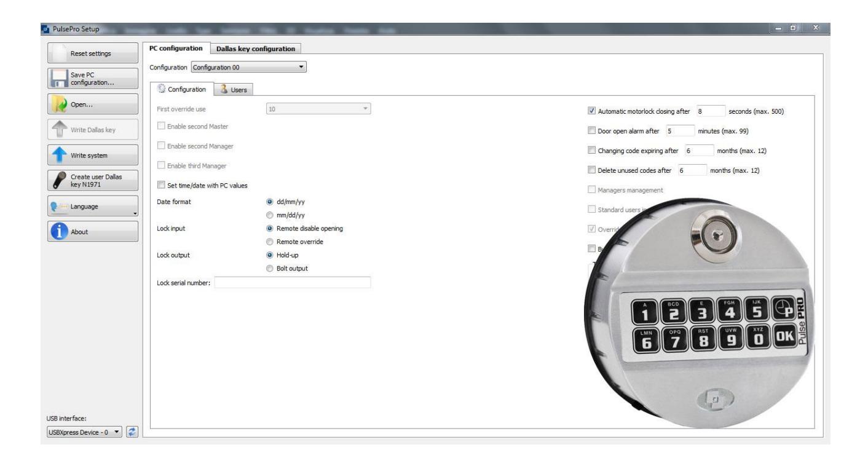Click the Lock serial number field
This screenshot has width=868, height=466.
click(x=293, y=283)
